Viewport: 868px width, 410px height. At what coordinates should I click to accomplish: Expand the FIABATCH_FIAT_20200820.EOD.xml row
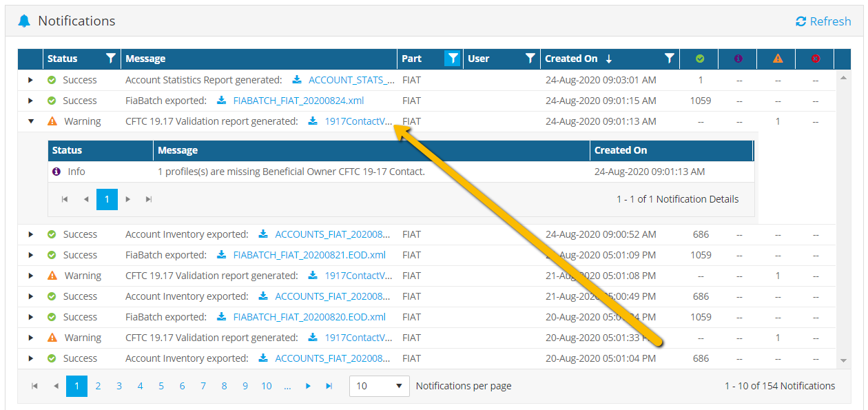[x=30, y=317]
